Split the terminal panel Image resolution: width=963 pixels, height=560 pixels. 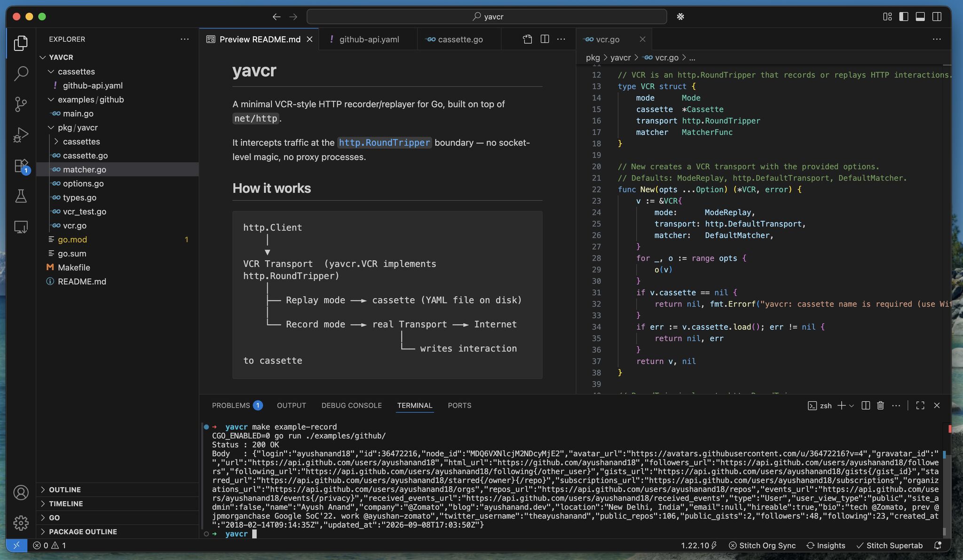tap(866, 405)
